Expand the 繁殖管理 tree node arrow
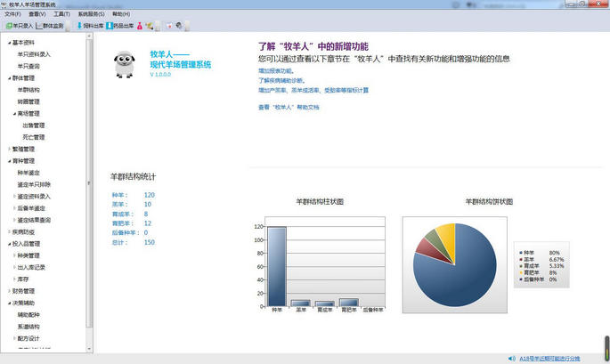This screenshot has height=364, width=610. tap(9, 149)
